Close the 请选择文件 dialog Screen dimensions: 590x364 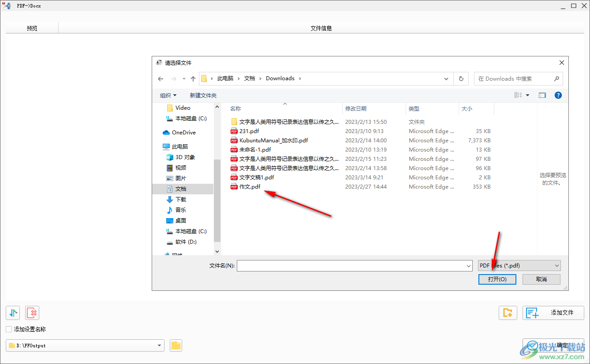(x=561, y=63)
